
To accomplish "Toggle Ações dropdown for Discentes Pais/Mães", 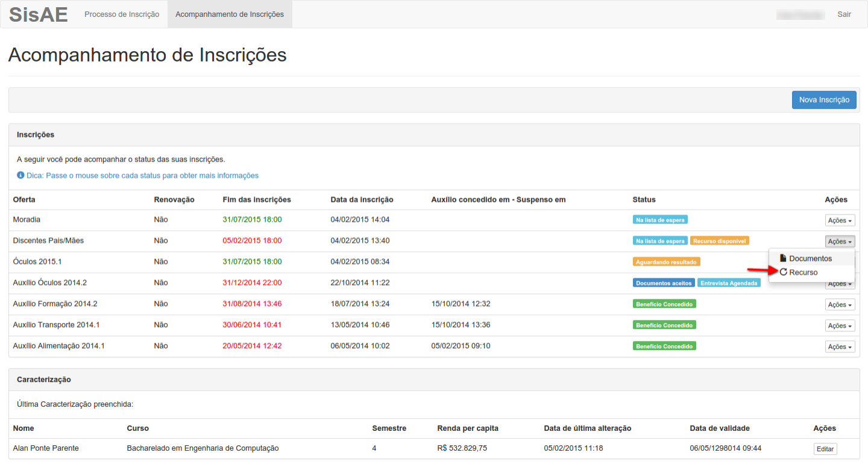I will [840, 242].
